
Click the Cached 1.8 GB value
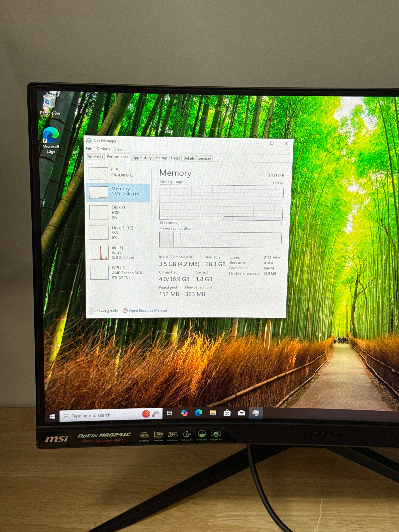204,279
